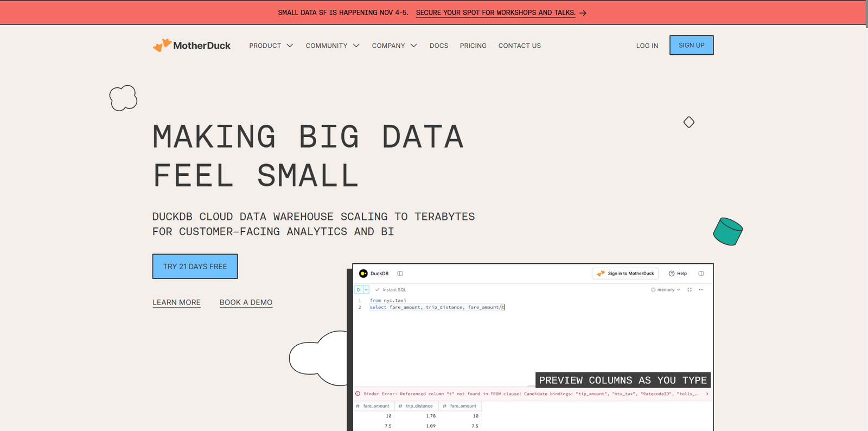The width and height of the screenshot is (868, 431).
Task: Select Contact Us in the navigation
Action: click(x=520, y=46)
